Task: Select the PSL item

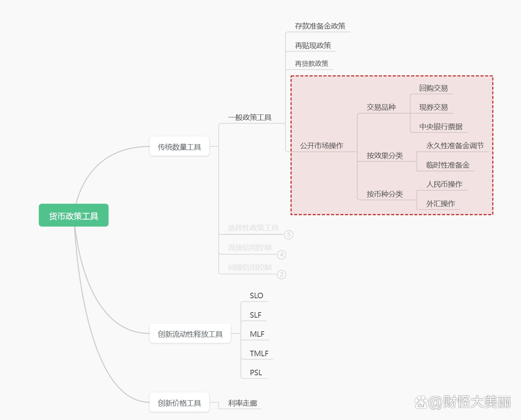Action: (x=256, y=373)
